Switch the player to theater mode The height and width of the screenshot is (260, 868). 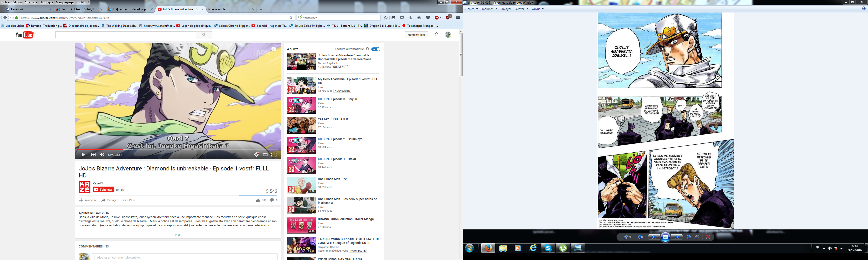[x=265, y=155]
